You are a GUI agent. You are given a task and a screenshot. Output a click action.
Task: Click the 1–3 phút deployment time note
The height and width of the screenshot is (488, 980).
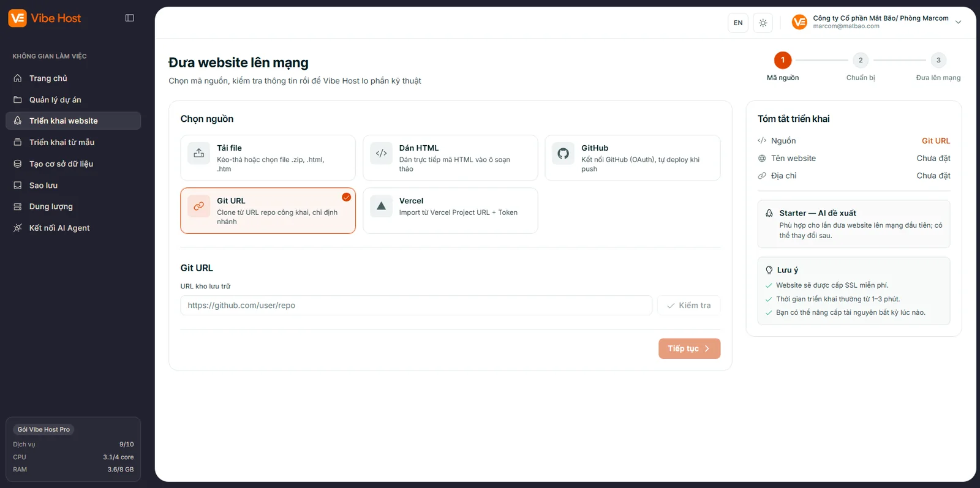pyautogui.click(x=838, y=299)
